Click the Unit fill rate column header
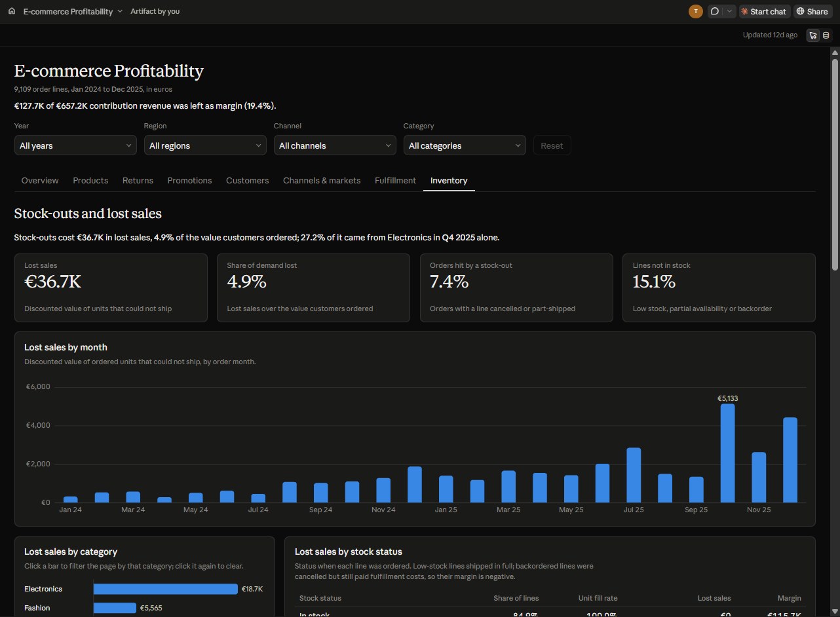840x617 pixels. (596, 598)
